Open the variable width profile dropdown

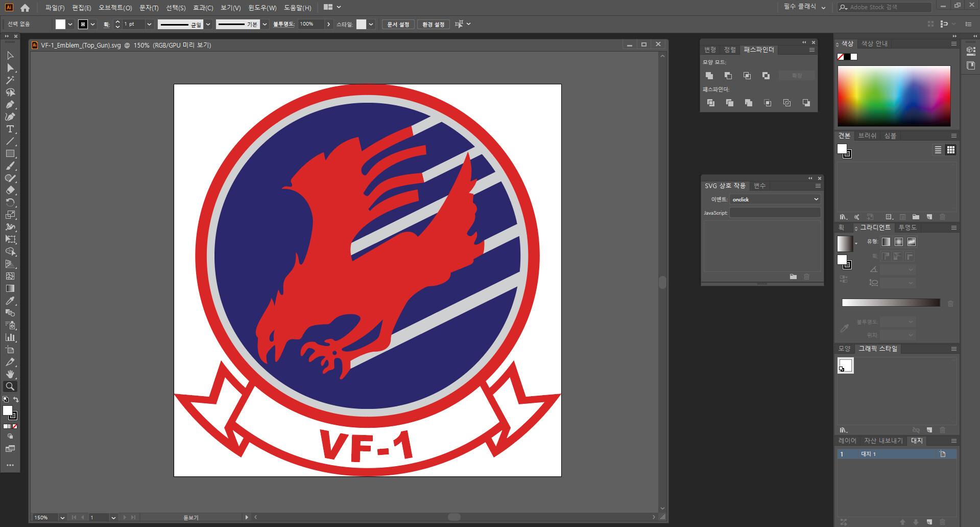pos(208,24)
